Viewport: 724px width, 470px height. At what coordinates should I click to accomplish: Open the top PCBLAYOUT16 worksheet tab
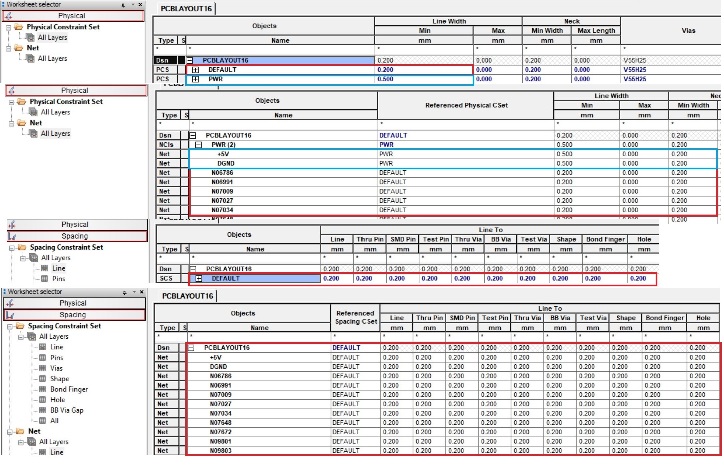coord(187,7)
